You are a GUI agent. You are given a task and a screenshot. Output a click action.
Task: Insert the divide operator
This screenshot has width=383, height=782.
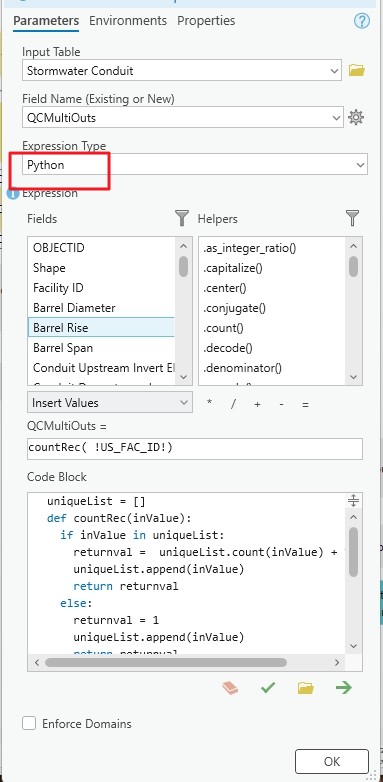pyautogui.click(x=233, y=404)
